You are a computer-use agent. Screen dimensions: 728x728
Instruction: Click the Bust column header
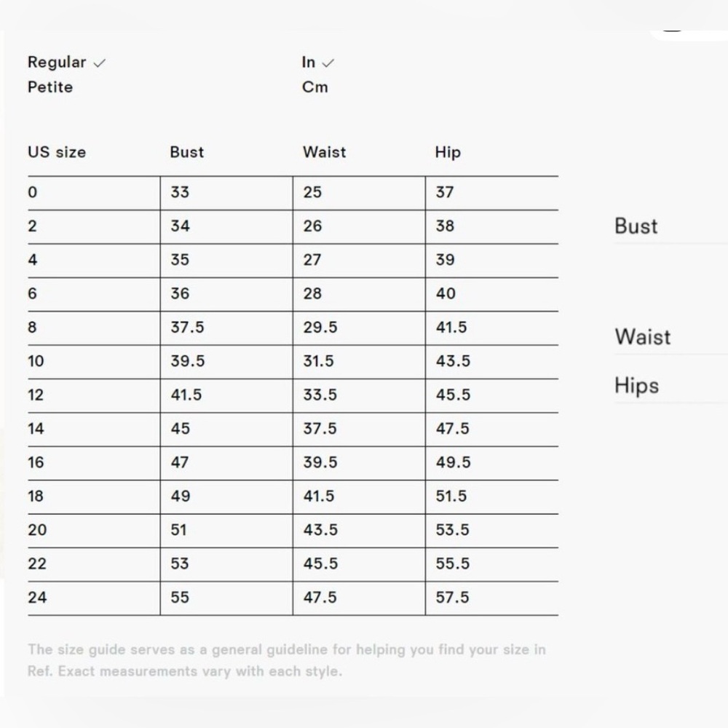(186, 152)
